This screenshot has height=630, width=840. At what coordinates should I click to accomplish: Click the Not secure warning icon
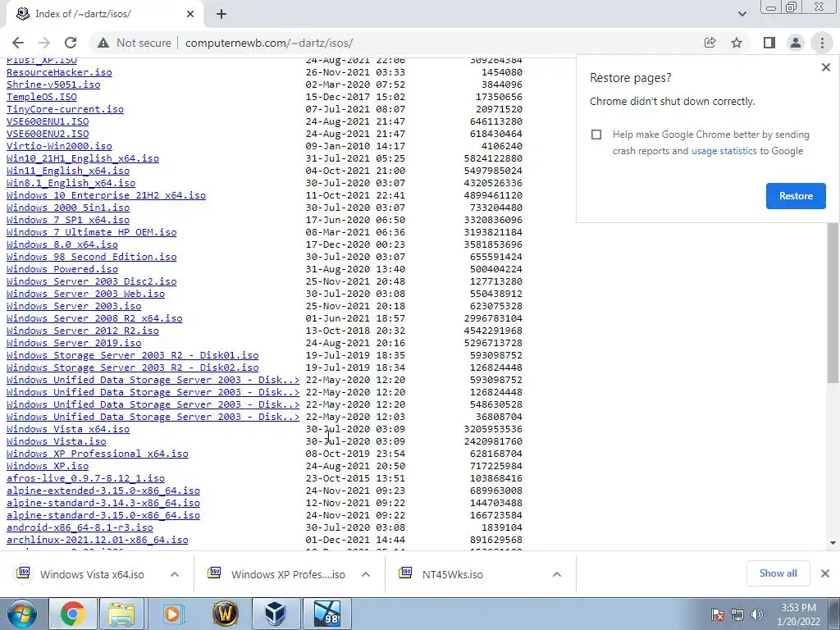[x=103, y=43]
